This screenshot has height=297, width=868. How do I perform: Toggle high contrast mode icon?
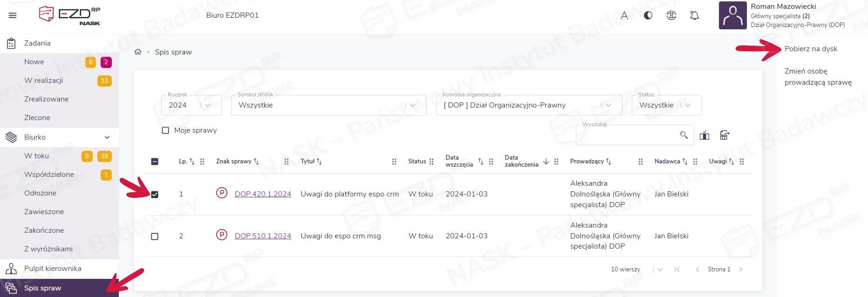point(648,15)
